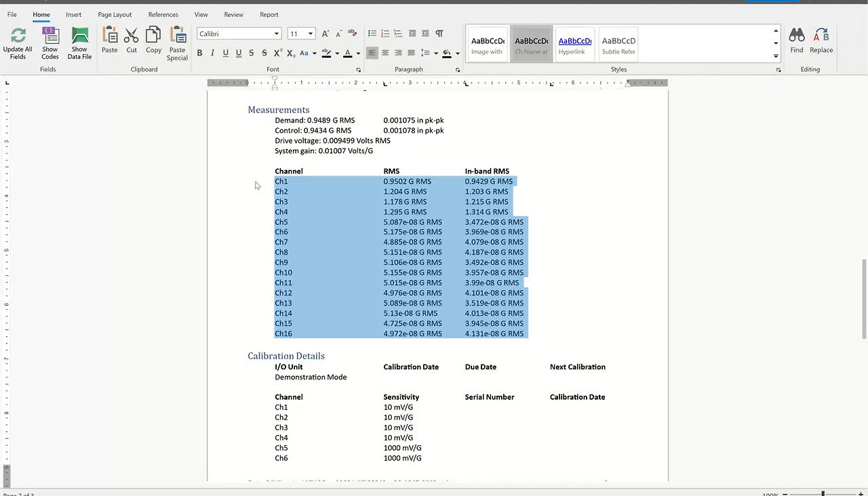Expand highlight color dropdown arrow

(x=336, y=54)
